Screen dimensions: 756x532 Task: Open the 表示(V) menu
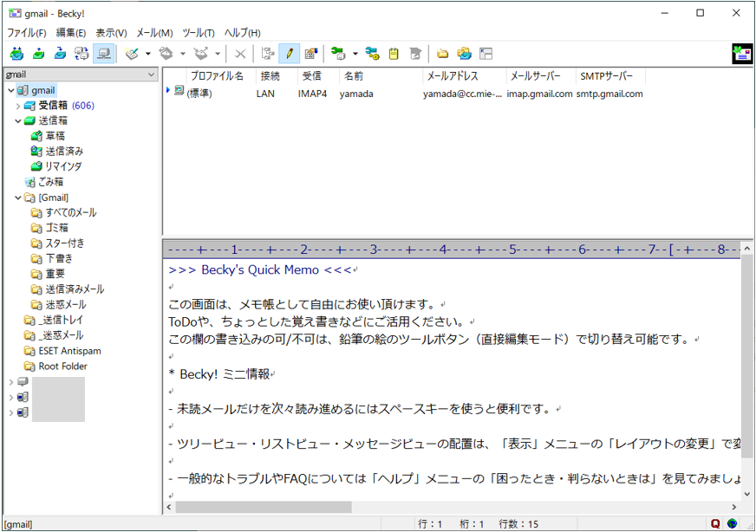pos(111,33)
